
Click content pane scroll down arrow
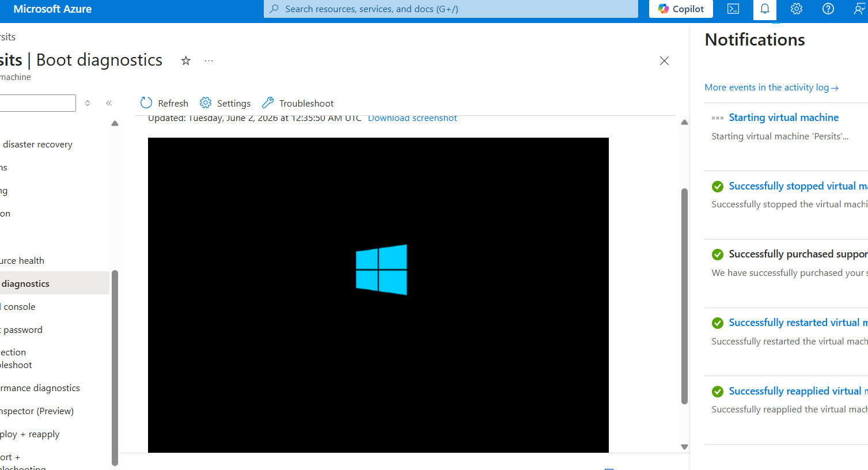click(684, 446)
